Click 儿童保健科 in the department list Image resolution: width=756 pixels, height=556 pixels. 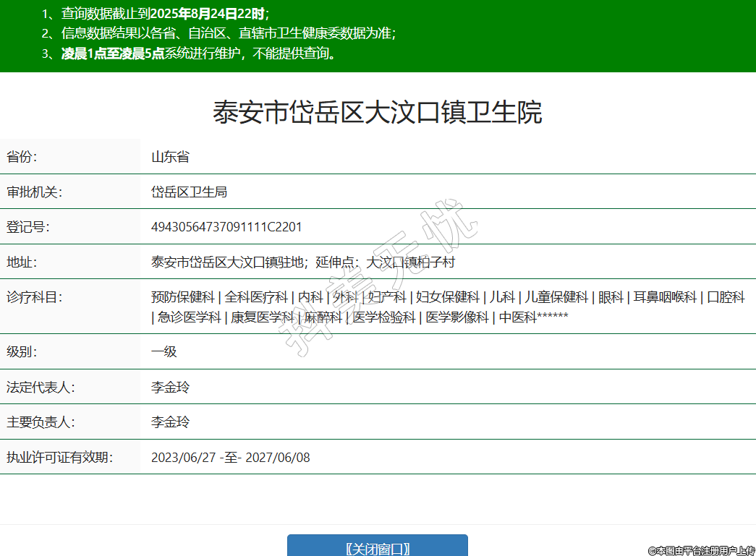click(x=556, y=297)
